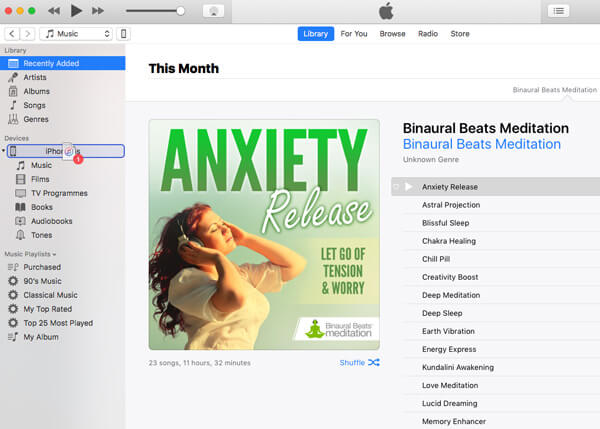Viewport: 600px width, 429px height.
Task: Click the Films filmstrip icon
Action: (21, 179)
